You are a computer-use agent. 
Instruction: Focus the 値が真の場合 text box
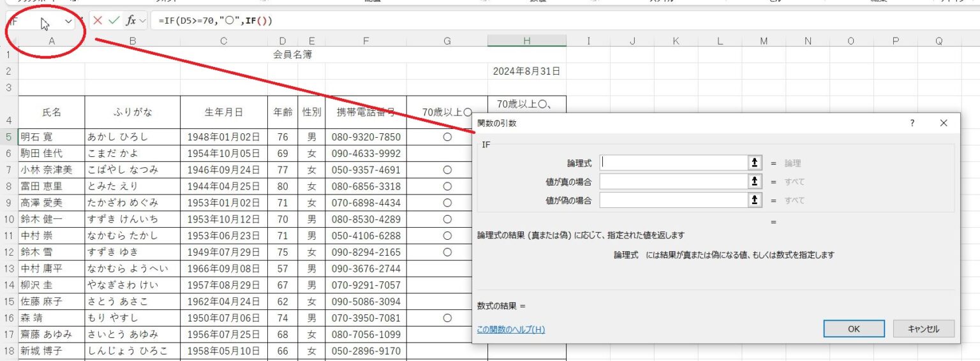tap(673, 182)
